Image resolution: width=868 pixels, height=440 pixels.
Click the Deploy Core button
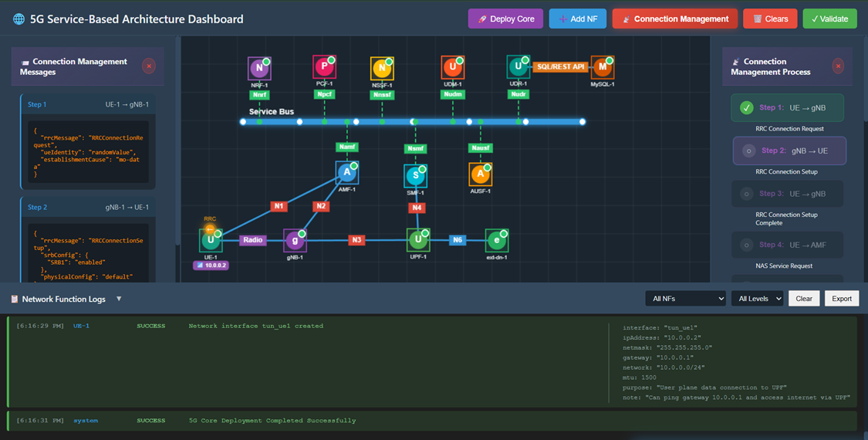[505, 19]
